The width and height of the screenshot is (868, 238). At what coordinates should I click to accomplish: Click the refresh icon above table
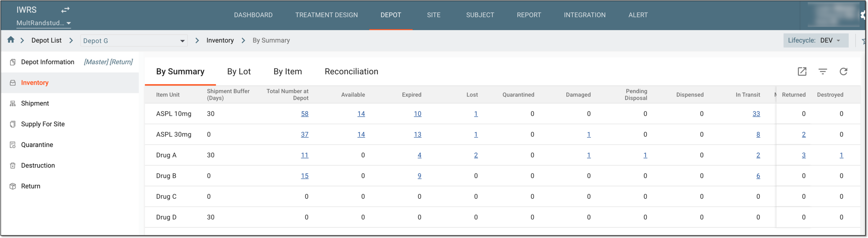click(x=844, y=71)
